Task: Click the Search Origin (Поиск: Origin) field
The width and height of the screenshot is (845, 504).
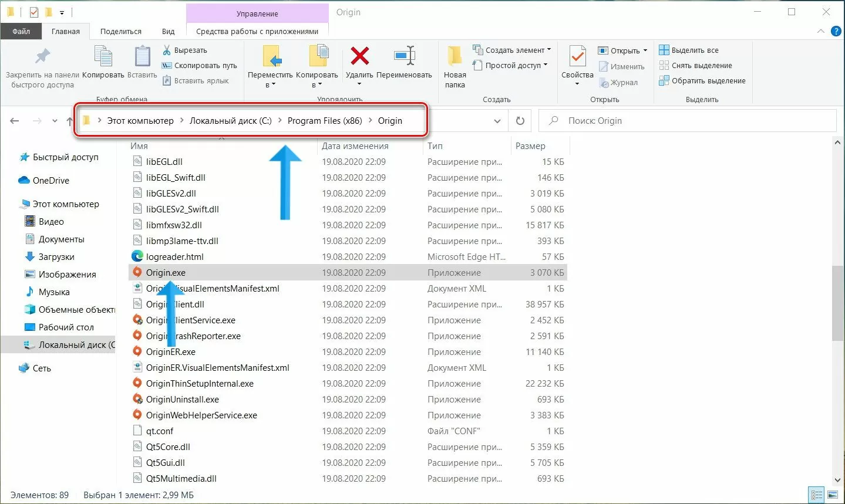Action: tap(687, 121)
